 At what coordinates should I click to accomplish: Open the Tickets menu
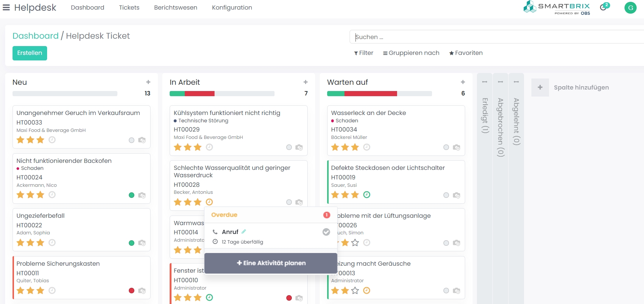pyautogui.click(x=129, y=7)
